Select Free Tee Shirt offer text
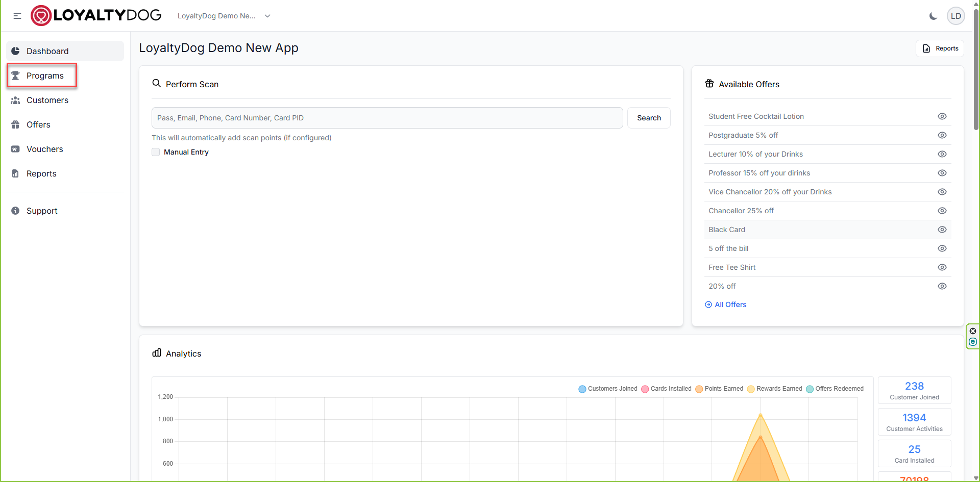980x482 pixels. 732,267
